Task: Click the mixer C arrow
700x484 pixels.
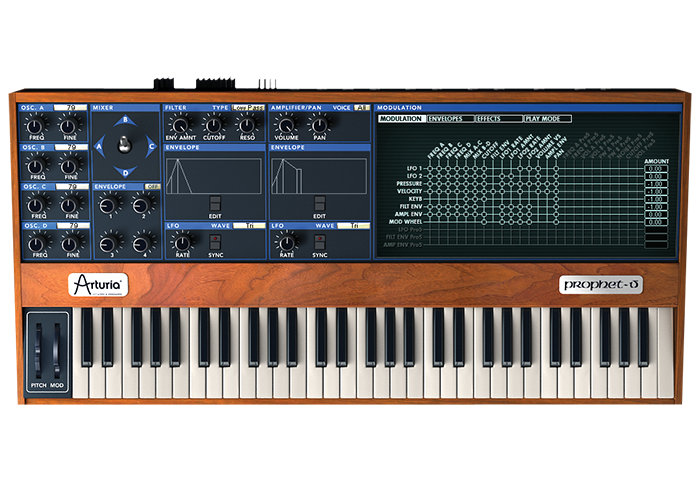Action: 151,146
